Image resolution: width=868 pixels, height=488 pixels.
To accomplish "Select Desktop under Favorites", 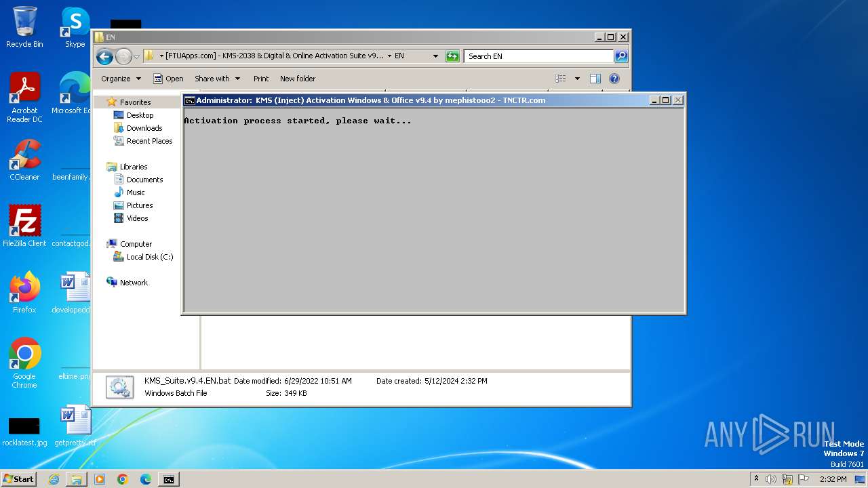I will point(140,115).
